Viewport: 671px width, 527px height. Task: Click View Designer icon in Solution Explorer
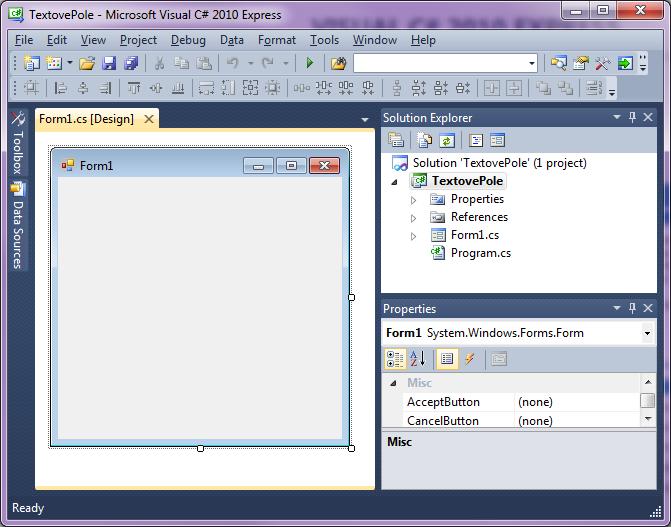[497, 140]
